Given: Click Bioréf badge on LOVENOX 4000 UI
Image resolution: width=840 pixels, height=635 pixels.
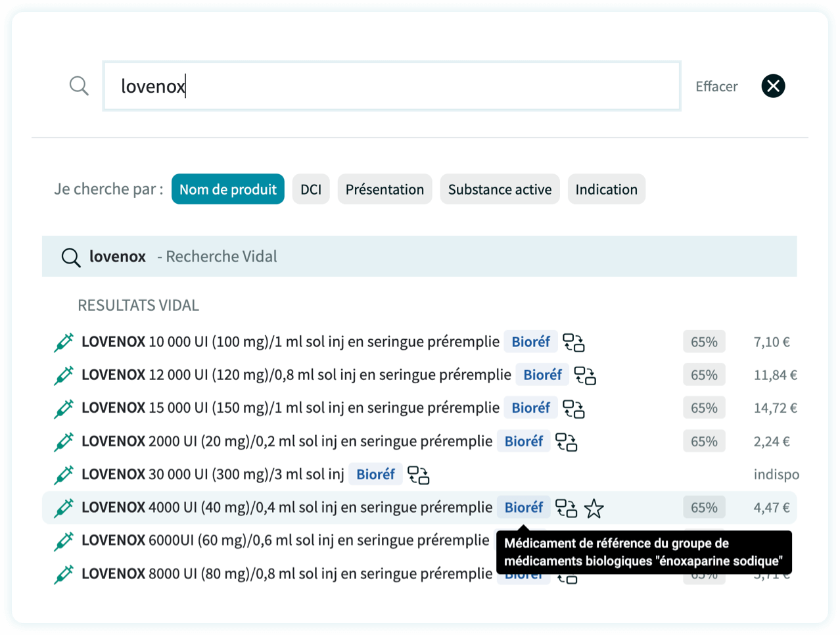Looking at the screenshot, I should click(523, 507).
